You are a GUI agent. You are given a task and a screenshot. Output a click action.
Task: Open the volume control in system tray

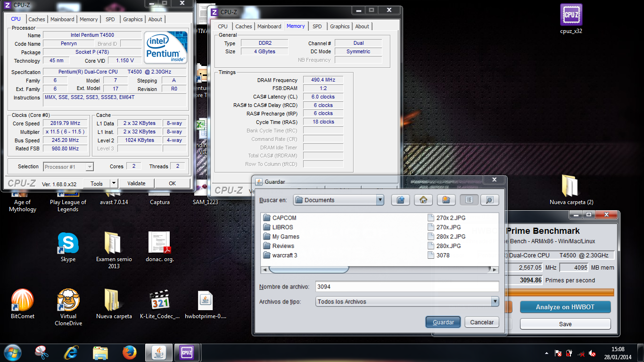pos(593,353)
